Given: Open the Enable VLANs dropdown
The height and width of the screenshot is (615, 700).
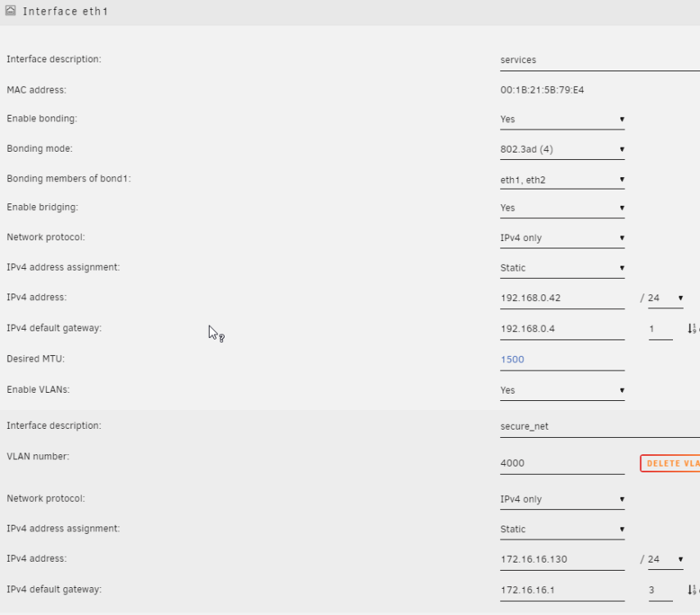Looking at the screenshot, I should pos(562,390).
